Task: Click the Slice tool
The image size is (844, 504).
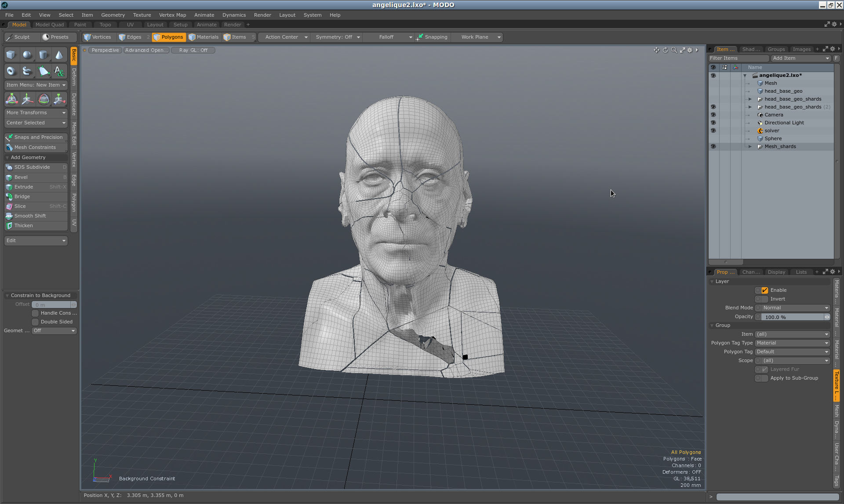Action: click(36, 206)
